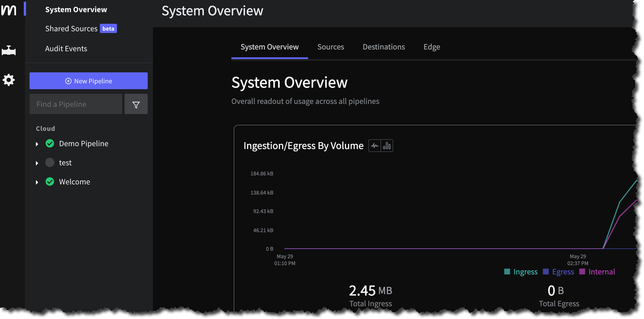Click the Find a Pipeline search field
Screen dimensions: 644x319
coord(76,104)
